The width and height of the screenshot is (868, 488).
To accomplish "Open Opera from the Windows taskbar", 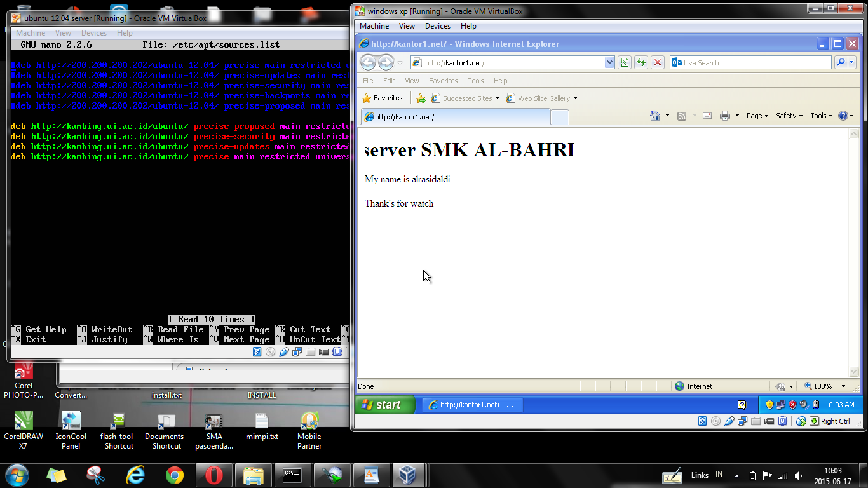I will pos(214,475).
